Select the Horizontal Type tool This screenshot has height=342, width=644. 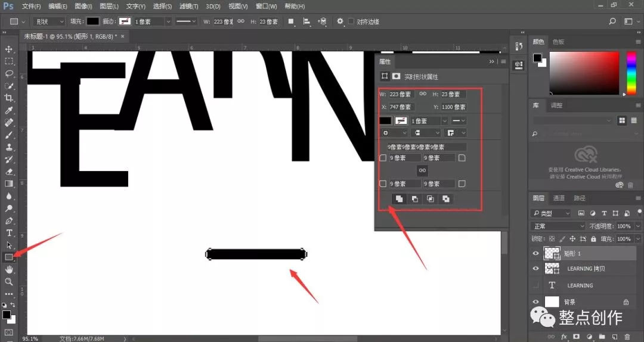(x=8, y=233)
